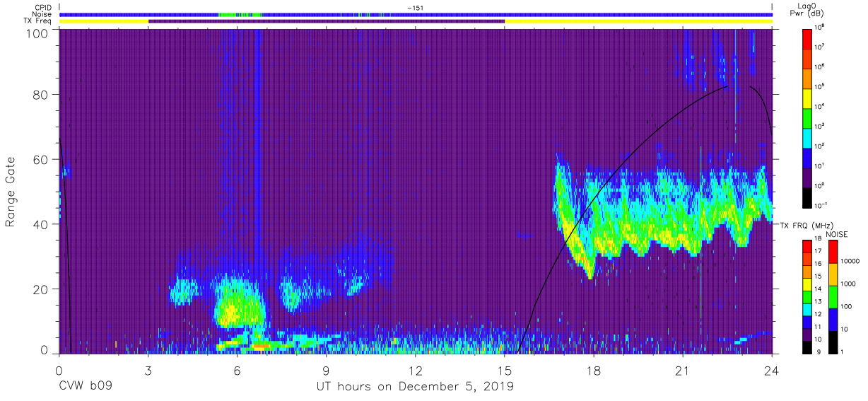The width and height of the screenshot is (868, 401).
Task: Click the 1000 value on the NOISE scale
Action: (849, 284)
